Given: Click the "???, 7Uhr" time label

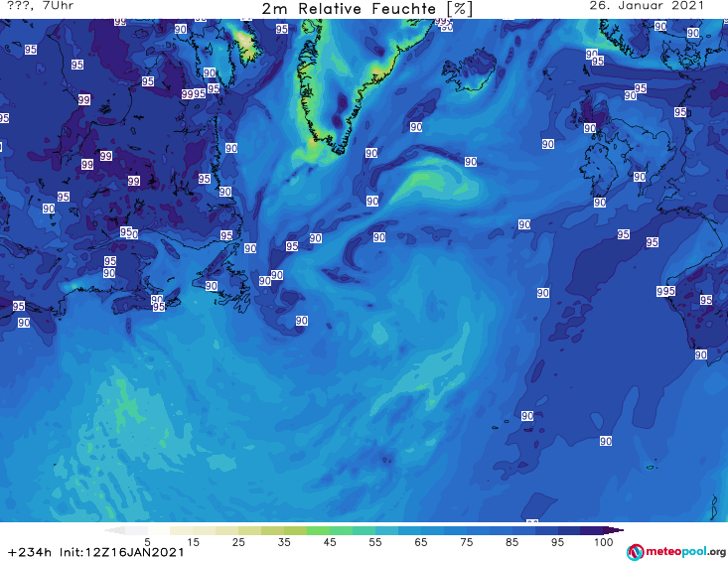Looking at the screenshot, I should click(x=41, y=6).
